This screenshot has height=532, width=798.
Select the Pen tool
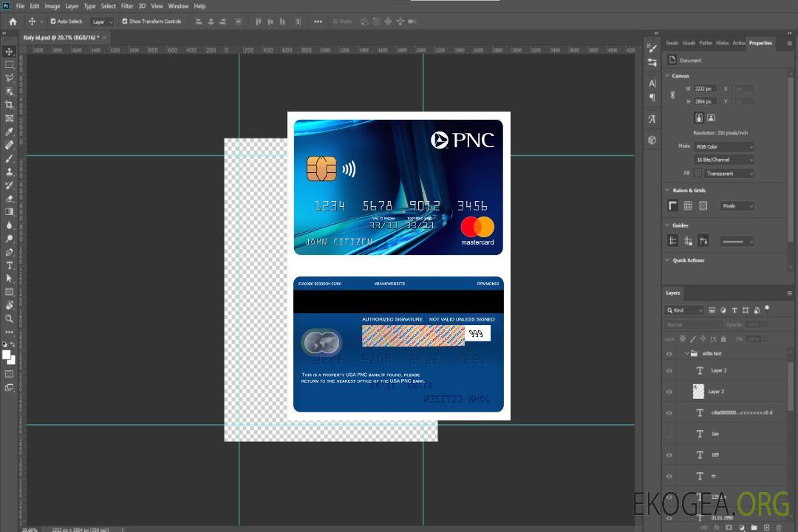(x=9, y=252)
